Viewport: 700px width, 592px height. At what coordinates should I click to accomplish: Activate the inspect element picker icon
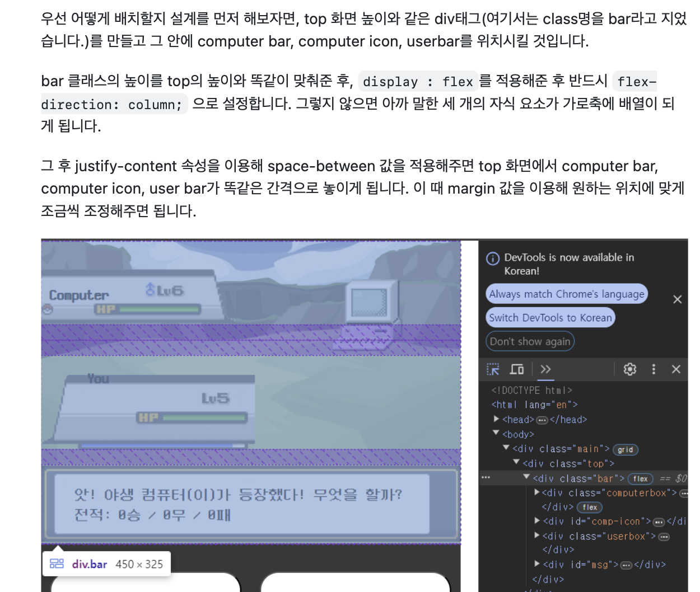pos(493,369)
